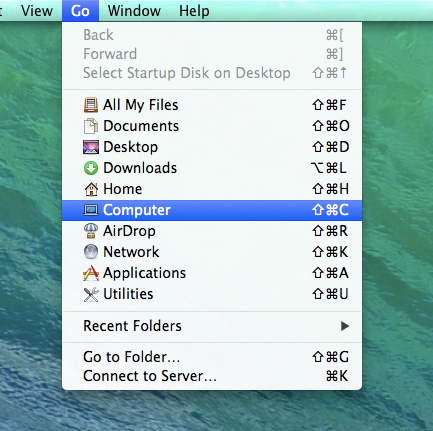Open the Window menu

134,11
